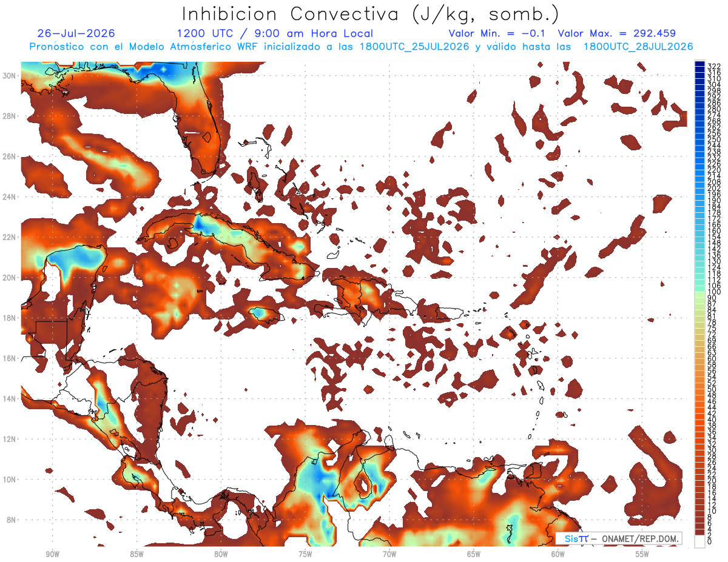Click the 55W longitude axis label
Screen dimensions: 728x562
coord(642,554)
